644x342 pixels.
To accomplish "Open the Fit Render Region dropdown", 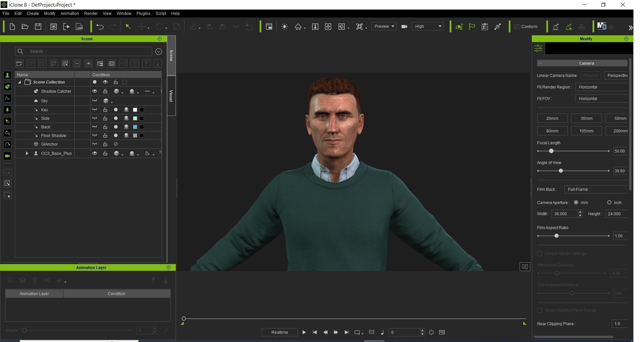I will [x=601, y=87].
